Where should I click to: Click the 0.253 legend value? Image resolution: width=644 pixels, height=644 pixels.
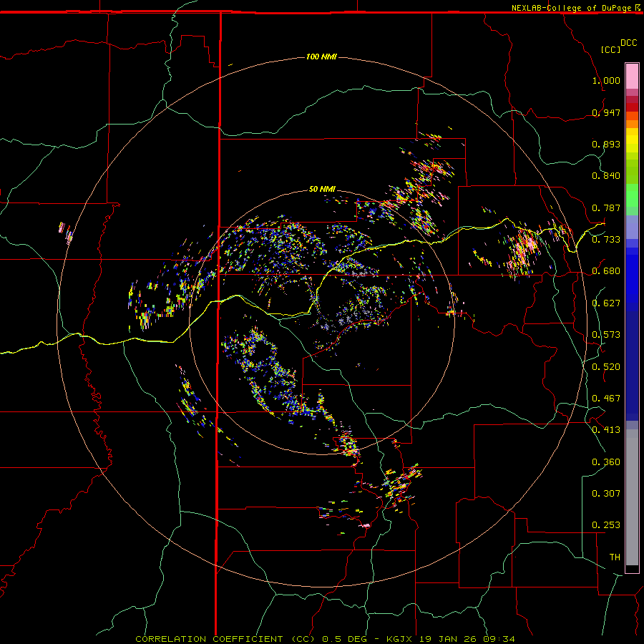pos(606,525)
